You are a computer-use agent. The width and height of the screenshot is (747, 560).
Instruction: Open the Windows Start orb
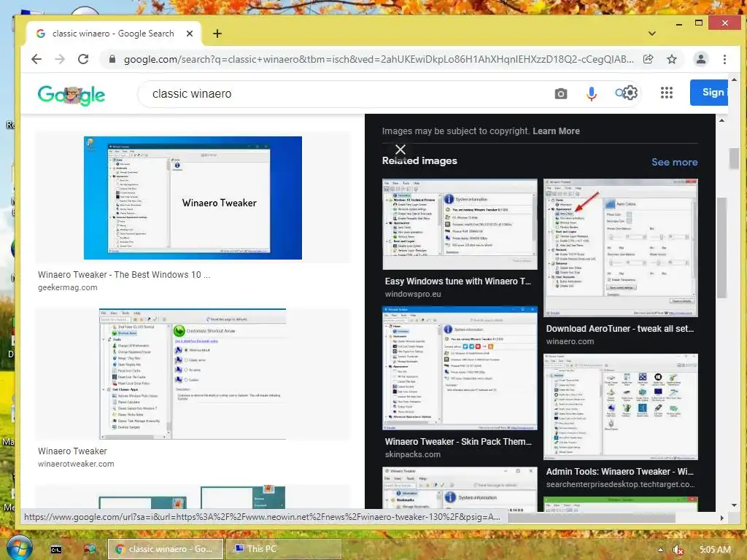(18, 548)
